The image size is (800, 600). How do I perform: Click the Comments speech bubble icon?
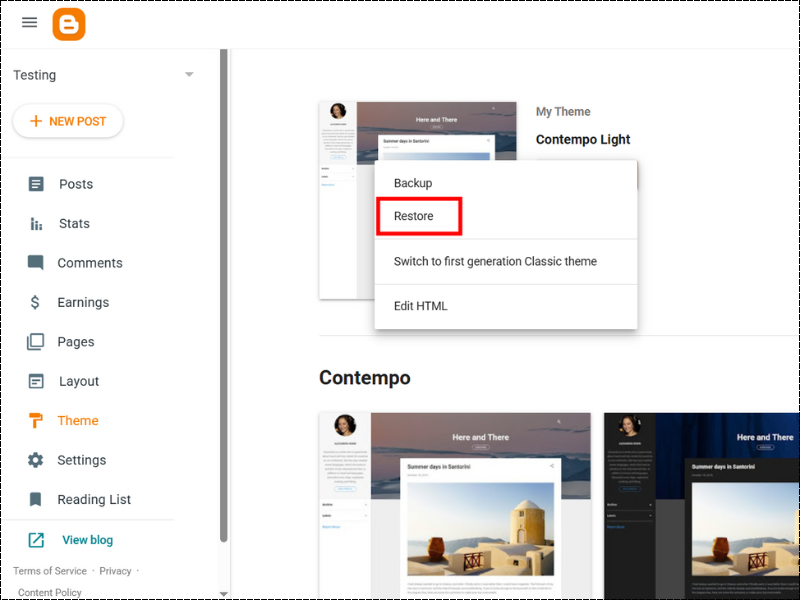(36, 263)
